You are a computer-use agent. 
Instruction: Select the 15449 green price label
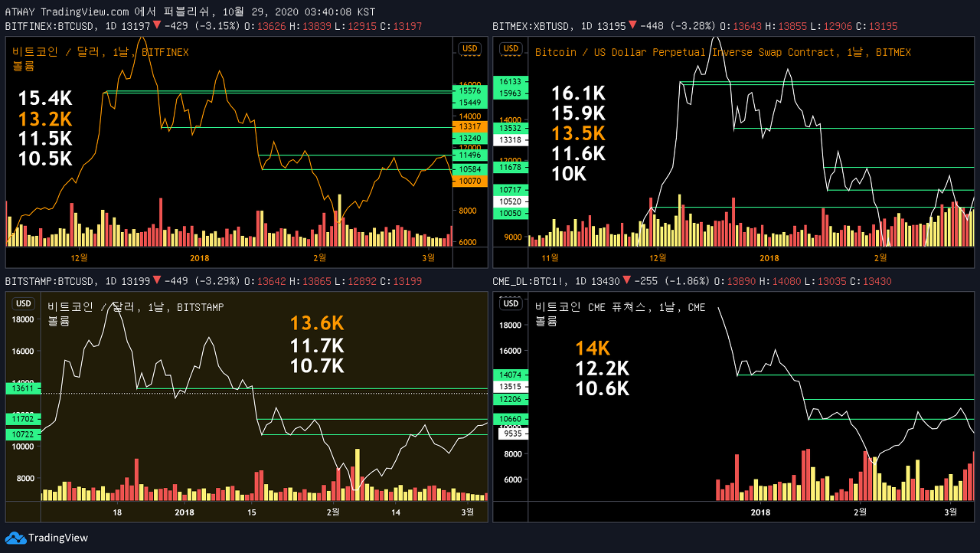pos(469,102)
